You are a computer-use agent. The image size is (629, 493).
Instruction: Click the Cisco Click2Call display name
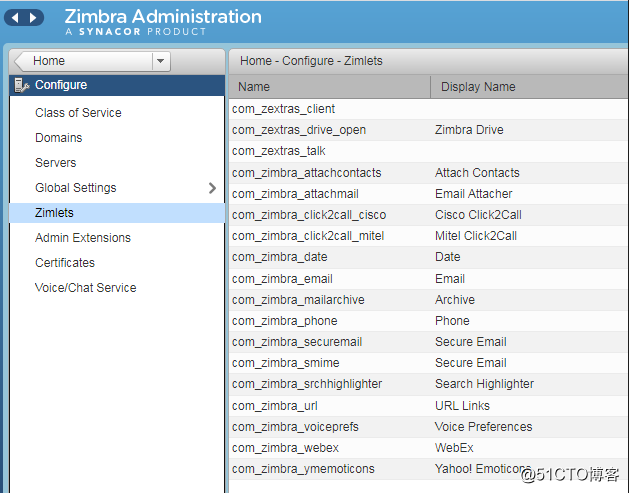tap(479, 215)
